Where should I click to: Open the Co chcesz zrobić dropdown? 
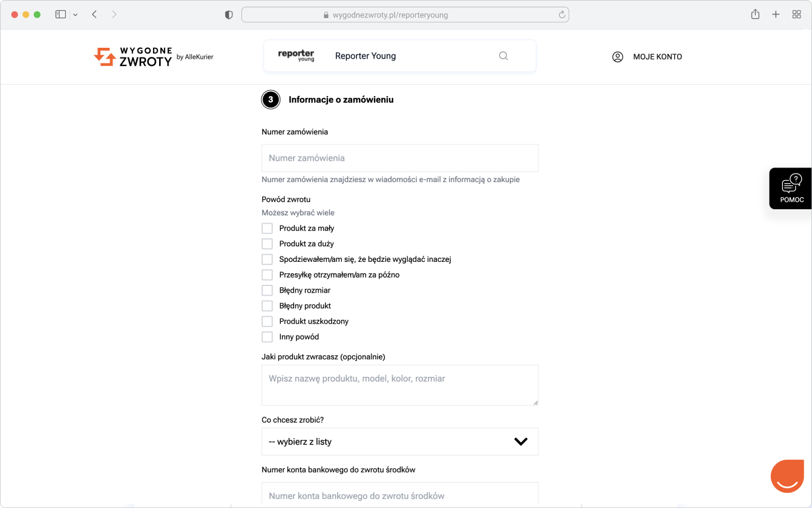pos(399,441)
